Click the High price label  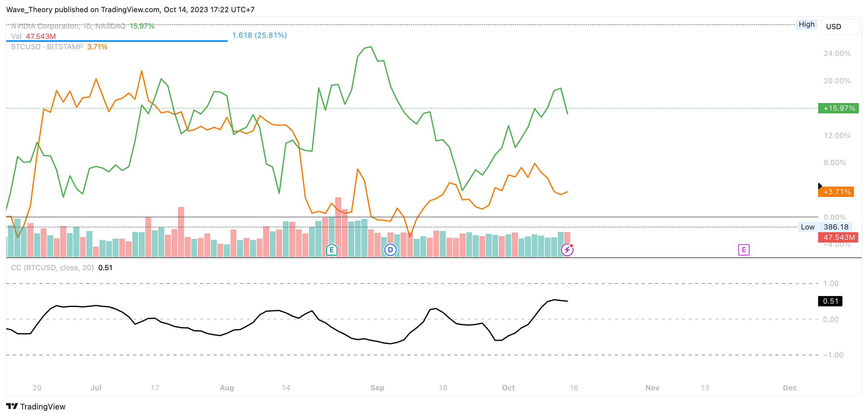click(x=806, y=25)
